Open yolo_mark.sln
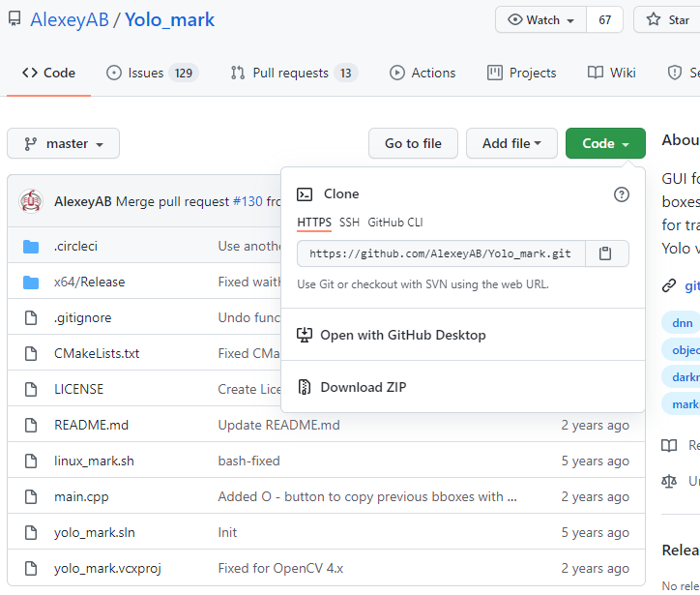 click(94, 532)
